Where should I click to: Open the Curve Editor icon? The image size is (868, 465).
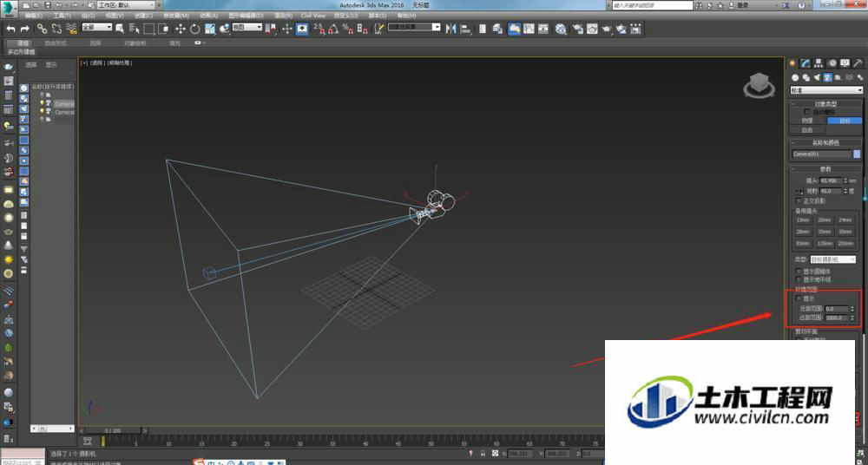[529, 29]
